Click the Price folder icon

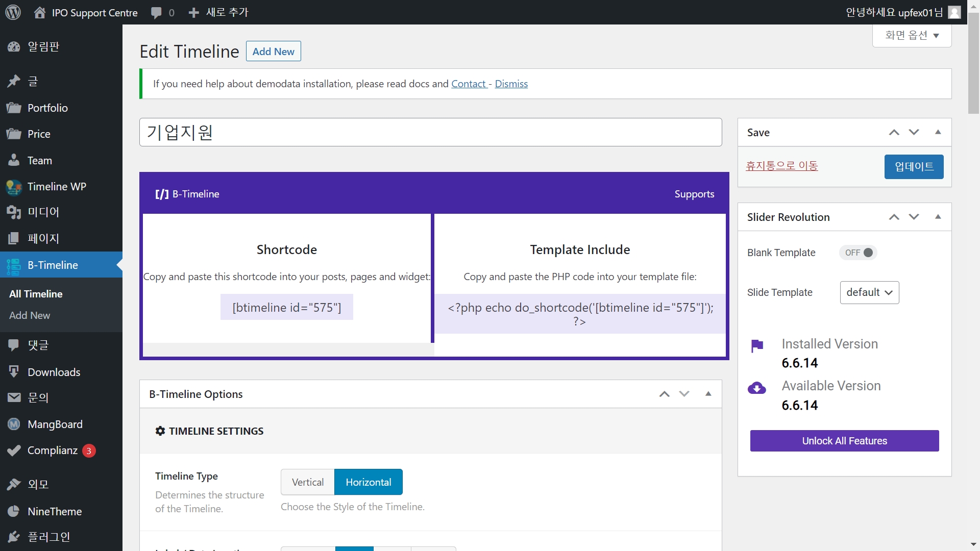(x=14, y=134)
